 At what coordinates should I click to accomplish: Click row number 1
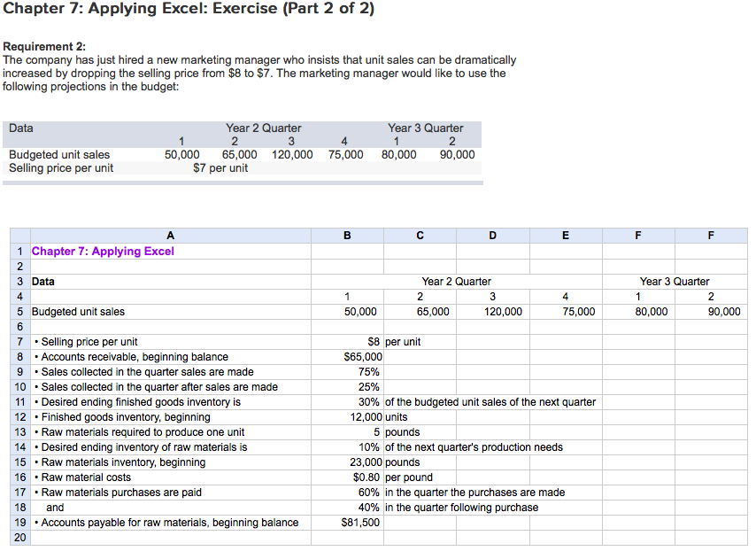coord(17,251)
